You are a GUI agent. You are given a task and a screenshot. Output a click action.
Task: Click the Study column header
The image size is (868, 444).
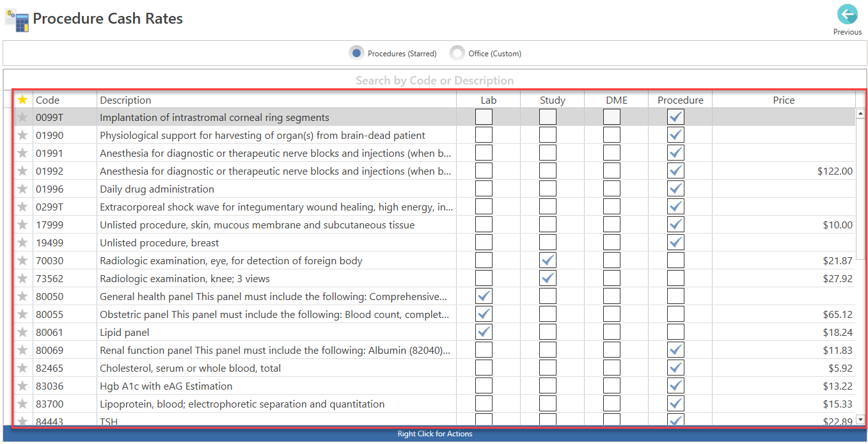tap(553, 100)
